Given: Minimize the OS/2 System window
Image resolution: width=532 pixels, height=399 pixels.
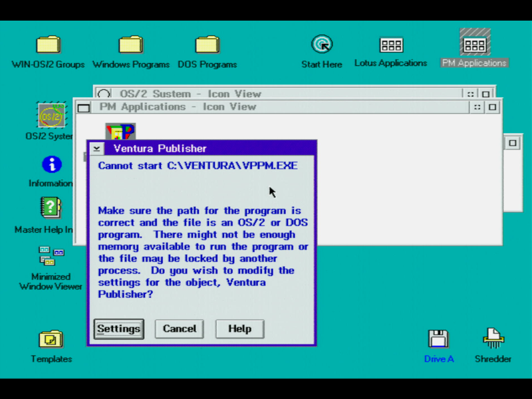Looking at the screenshot, I should coord(470,94).
